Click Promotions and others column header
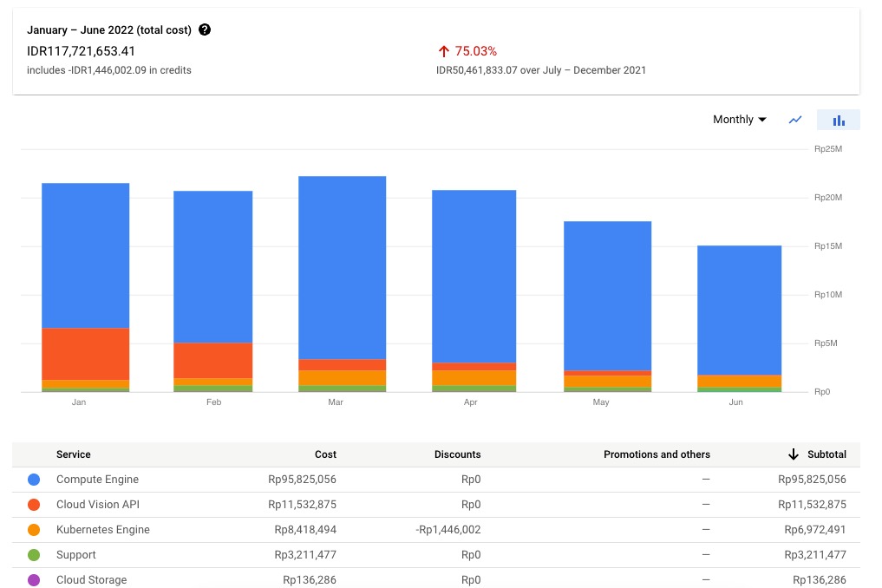This screenshot has height=588, width=882. (x=657, y=454)
